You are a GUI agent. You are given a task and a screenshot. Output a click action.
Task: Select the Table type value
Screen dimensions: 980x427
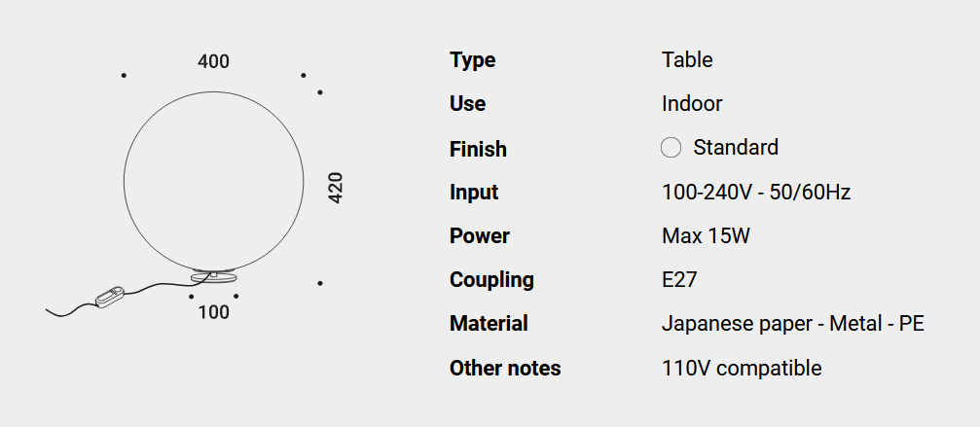(x=687, y=60)
